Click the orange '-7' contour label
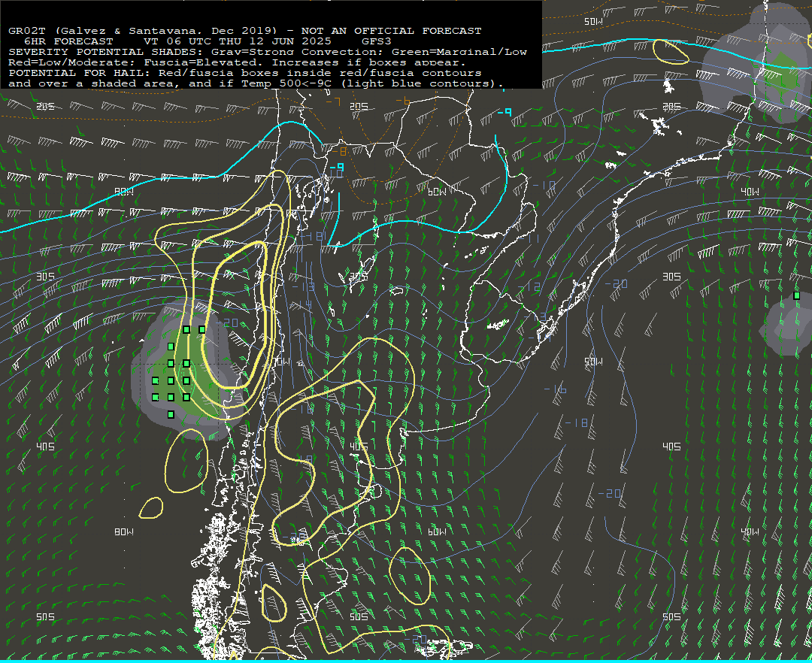812x663 pixels. click(x=333, y=102)
